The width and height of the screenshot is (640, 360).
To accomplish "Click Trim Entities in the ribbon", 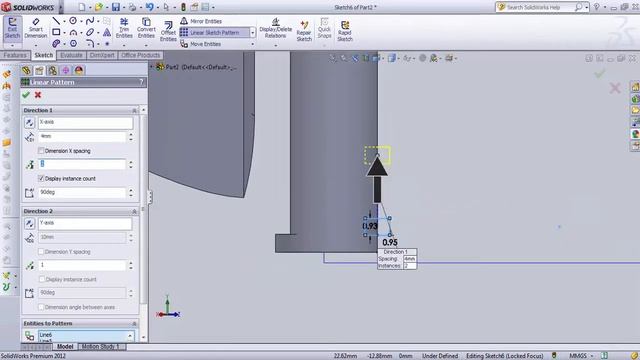I will coord(124,28).
